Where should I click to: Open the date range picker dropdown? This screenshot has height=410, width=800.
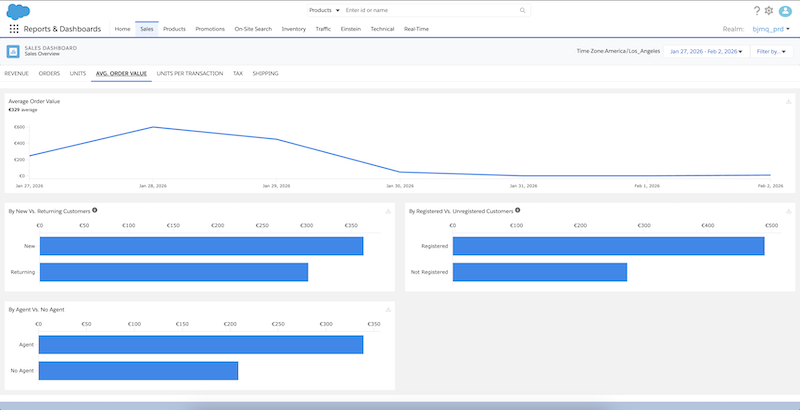tap(706, 52)
